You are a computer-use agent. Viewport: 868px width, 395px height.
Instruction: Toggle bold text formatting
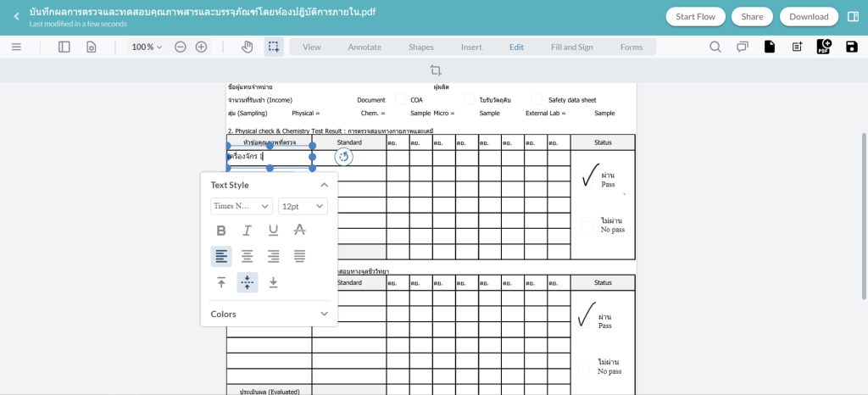click(x=221, y=230)
